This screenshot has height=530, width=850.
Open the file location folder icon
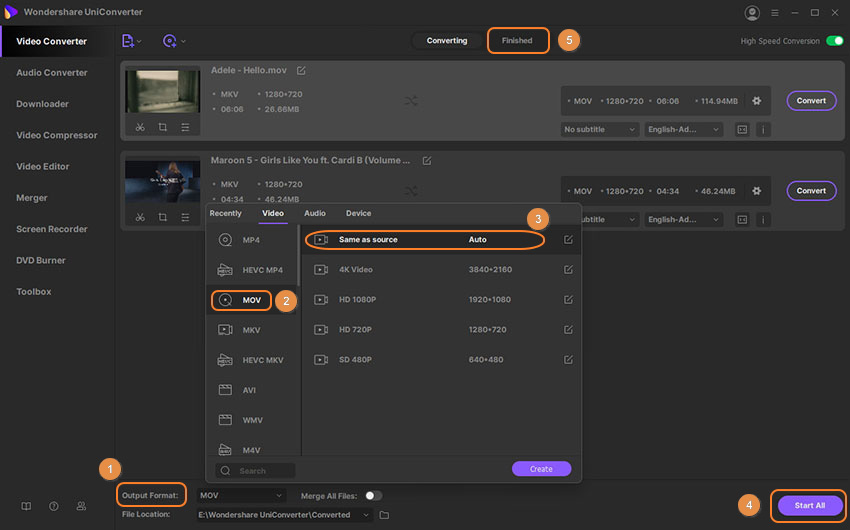click(384, 515)
